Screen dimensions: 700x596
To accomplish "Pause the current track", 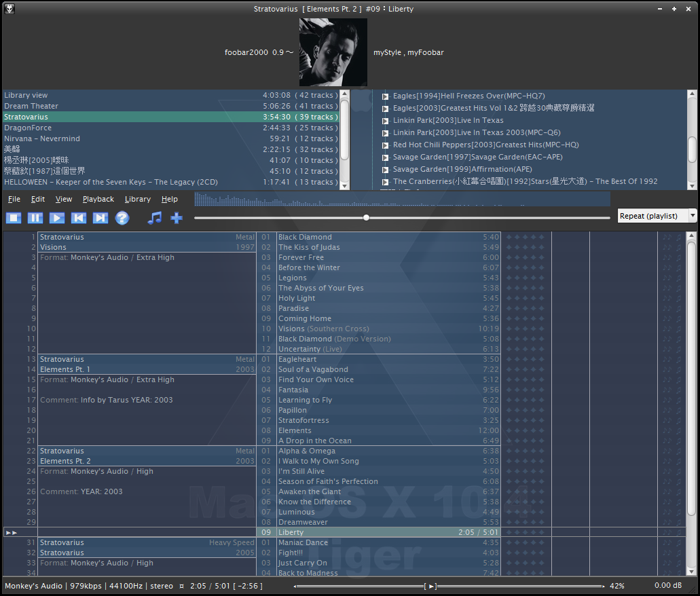I will pos(35,218).
